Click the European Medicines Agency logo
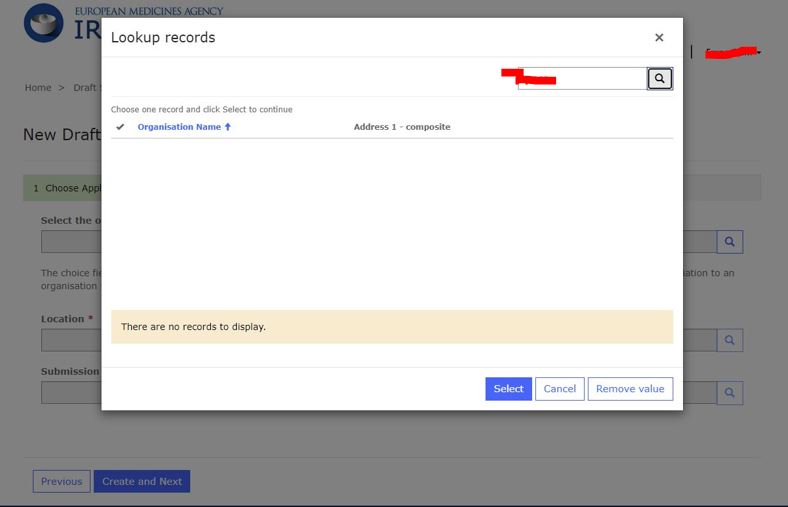 pos(43,23)
